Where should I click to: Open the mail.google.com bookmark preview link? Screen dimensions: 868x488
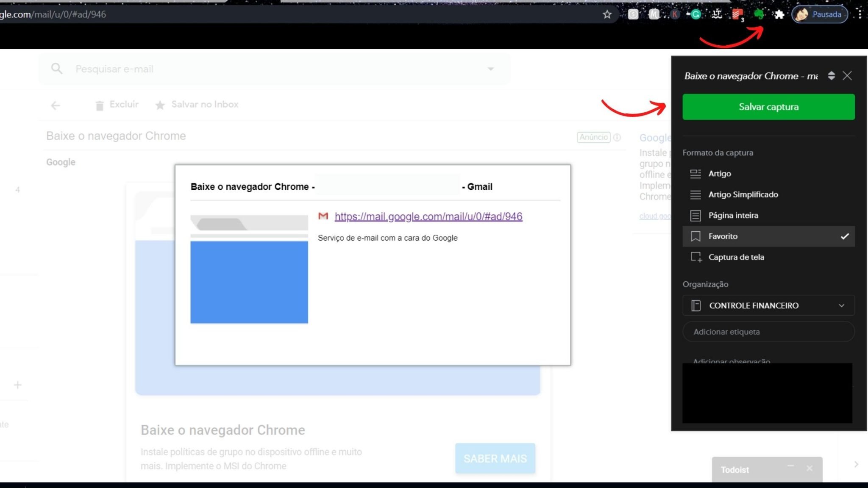pos(428,216)
